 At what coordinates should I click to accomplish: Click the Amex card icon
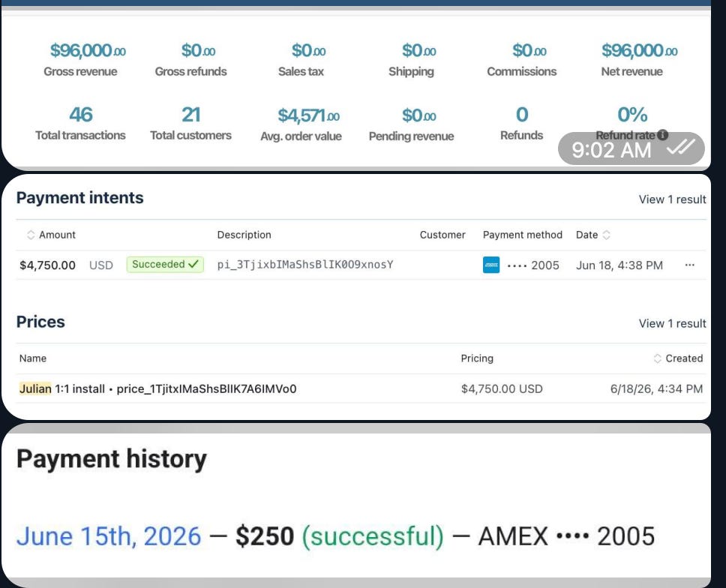pyautogui.click(x=490, y=265)
